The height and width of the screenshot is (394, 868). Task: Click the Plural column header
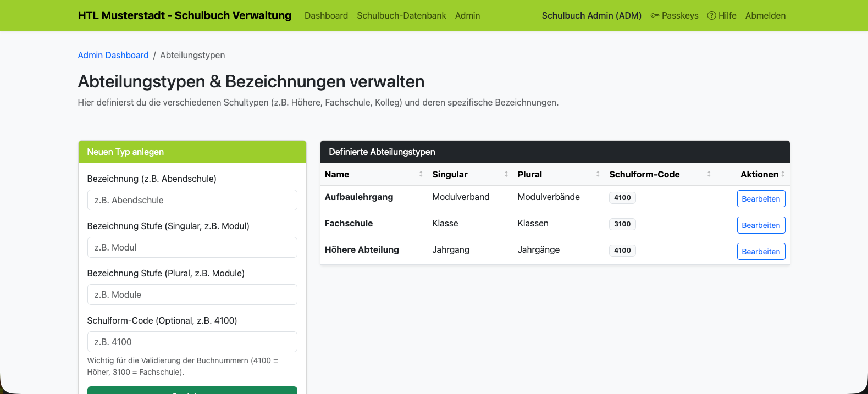click(x=559, y=174)
